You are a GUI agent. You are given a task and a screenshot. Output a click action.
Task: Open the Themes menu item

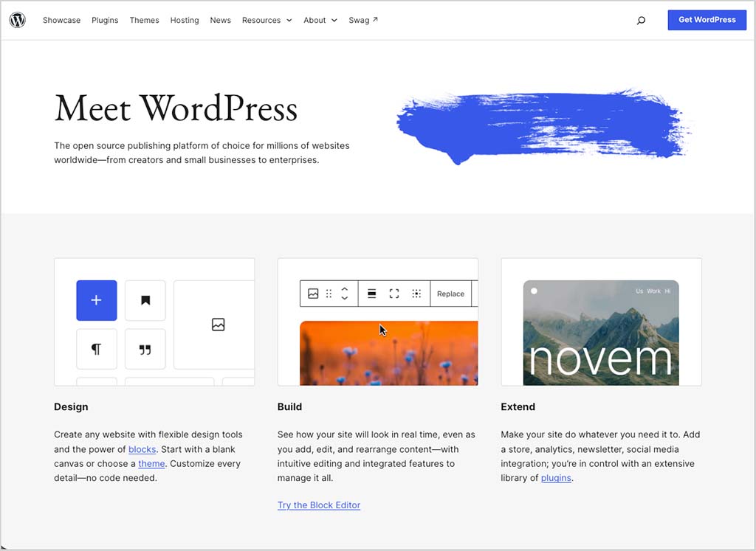[x=144, y=20]
